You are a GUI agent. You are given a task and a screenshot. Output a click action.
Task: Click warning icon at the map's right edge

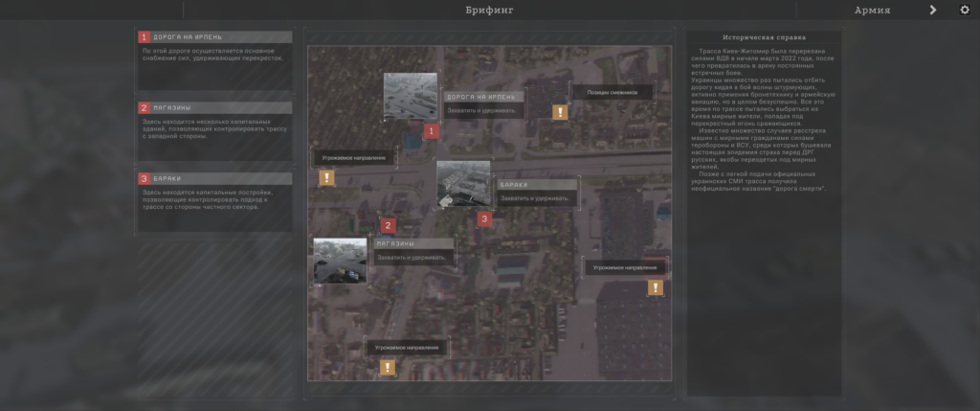coord(656,287)
